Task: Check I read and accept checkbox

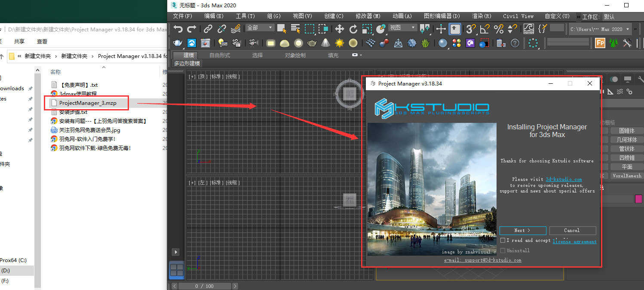Action: [x=503, y=241]
